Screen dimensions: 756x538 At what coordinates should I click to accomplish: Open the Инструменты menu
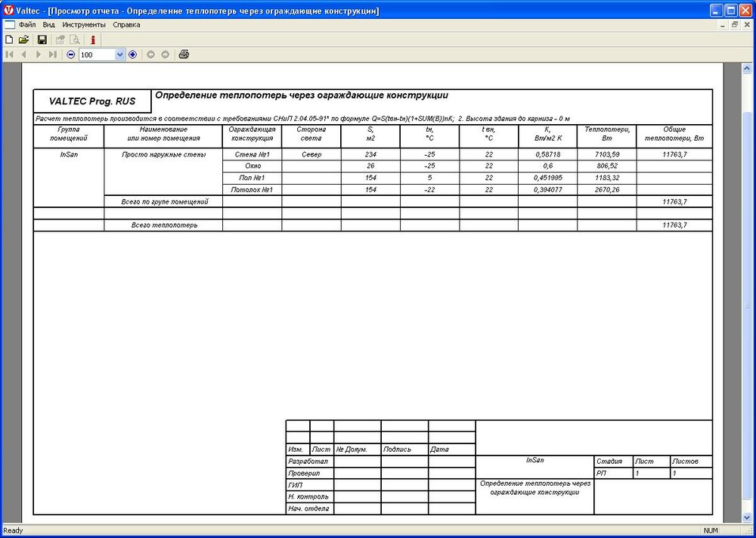[84, 25]
